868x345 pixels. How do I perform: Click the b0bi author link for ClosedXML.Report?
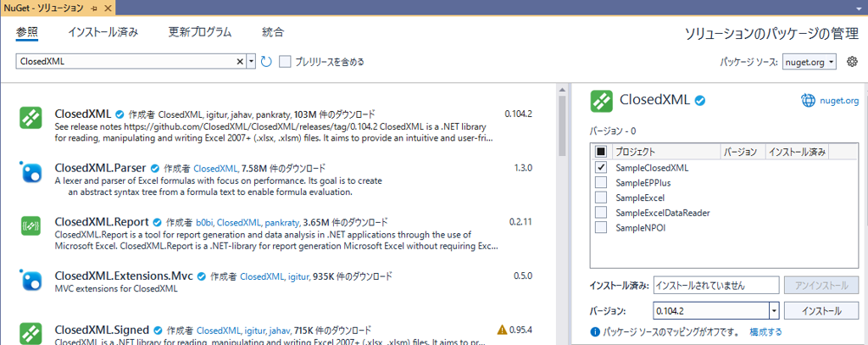pos(204,223)
